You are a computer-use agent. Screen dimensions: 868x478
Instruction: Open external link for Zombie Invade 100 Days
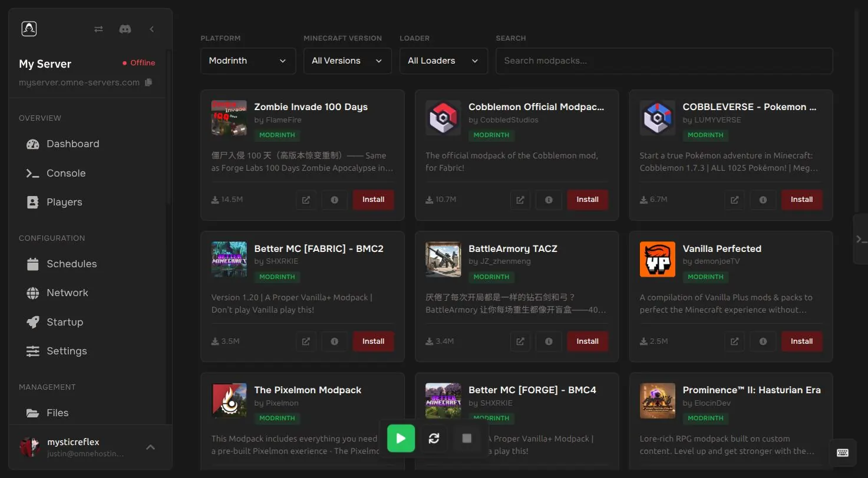(x=306, y=200)
